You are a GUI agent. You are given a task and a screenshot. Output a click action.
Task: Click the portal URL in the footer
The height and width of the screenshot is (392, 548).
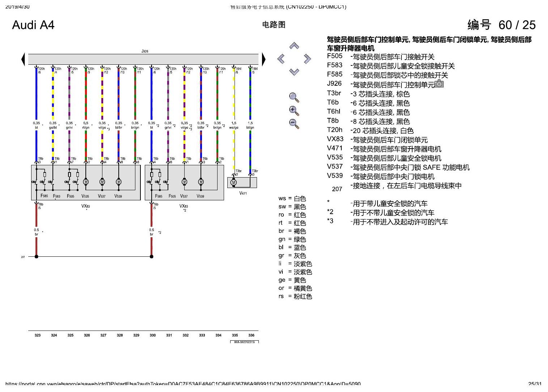point(183,384)
